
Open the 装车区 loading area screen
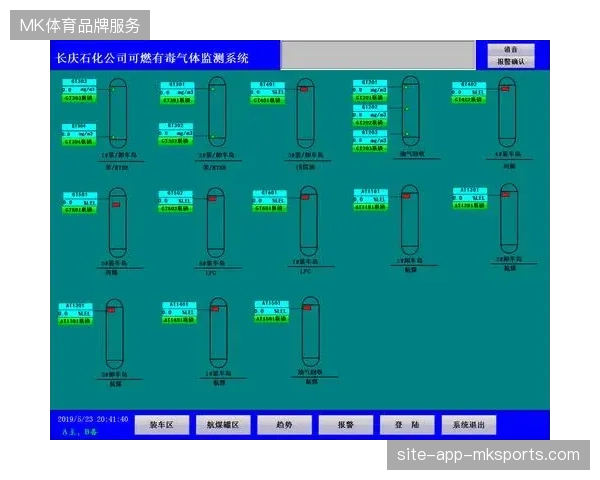[161, 424]
